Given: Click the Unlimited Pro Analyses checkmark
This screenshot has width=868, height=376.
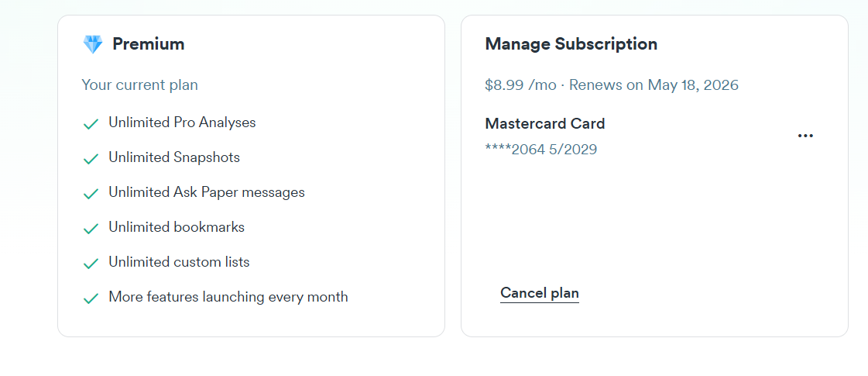Looking at the screenshot, I should (x=91, y=124).
